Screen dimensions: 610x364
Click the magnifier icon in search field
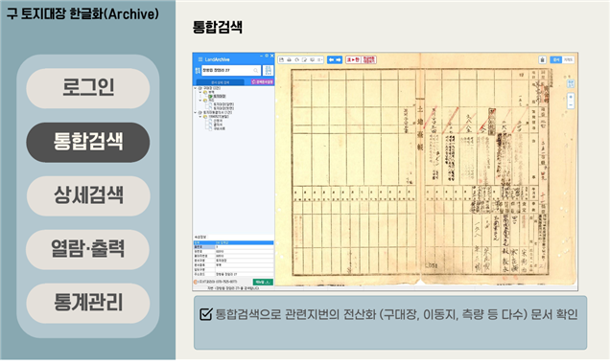tap(255, 70)
